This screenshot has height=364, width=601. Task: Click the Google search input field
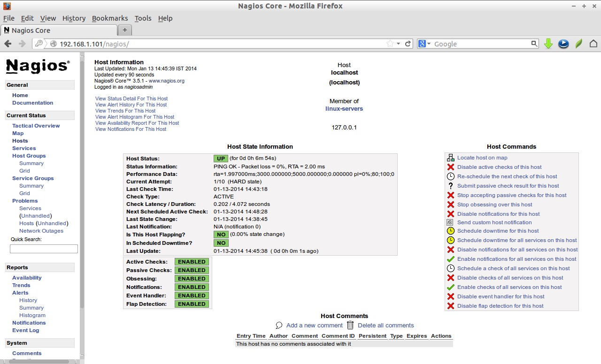click(481, 44)
